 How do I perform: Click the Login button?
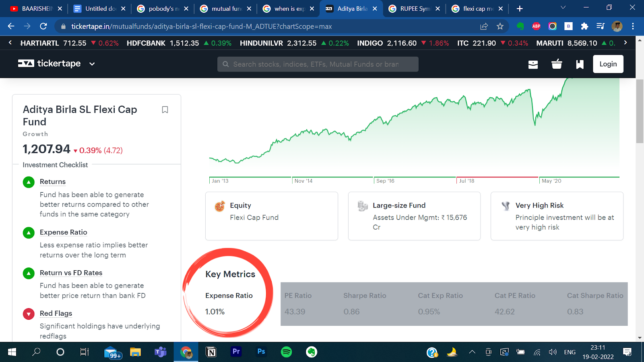pos(608,64)
